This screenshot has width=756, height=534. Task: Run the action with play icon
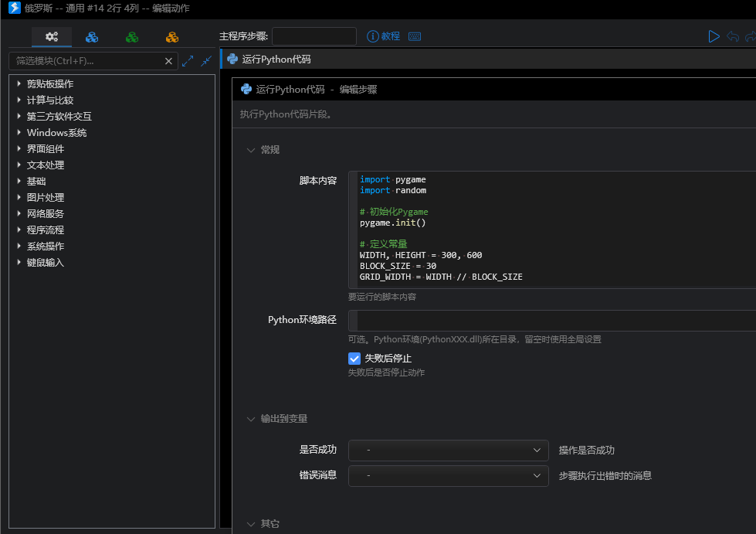(x=714, y=36)
